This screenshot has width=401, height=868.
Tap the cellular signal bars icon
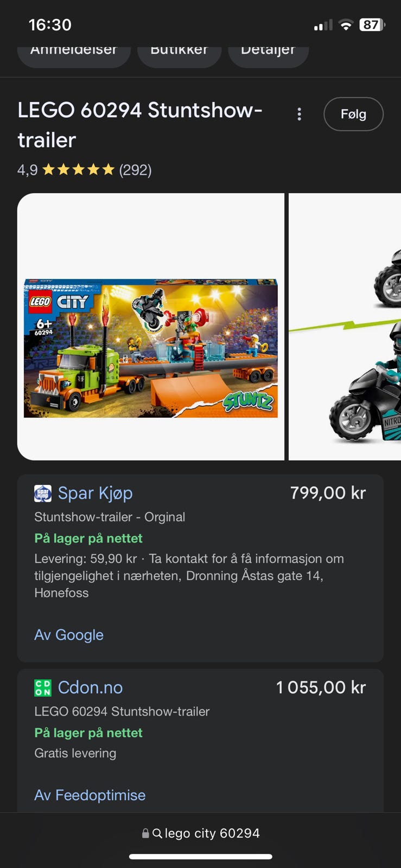pyautogui.click(x=323, y=25)
